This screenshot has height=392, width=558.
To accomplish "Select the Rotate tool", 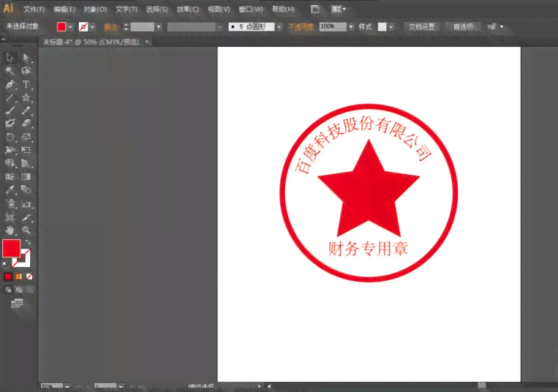I will (10, 137).
